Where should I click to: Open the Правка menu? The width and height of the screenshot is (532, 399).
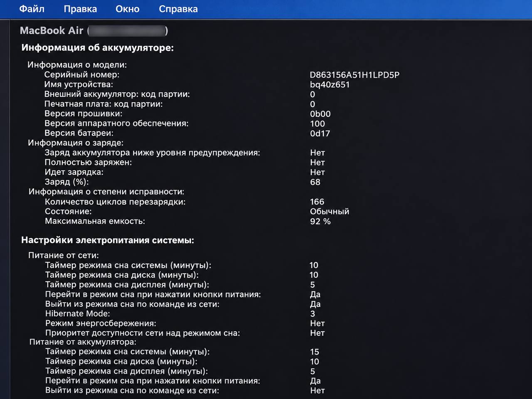tap(80, 9)
